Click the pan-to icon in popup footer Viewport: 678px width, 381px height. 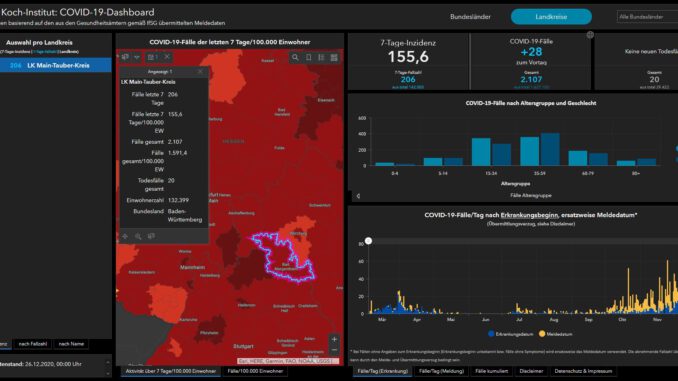125,236
